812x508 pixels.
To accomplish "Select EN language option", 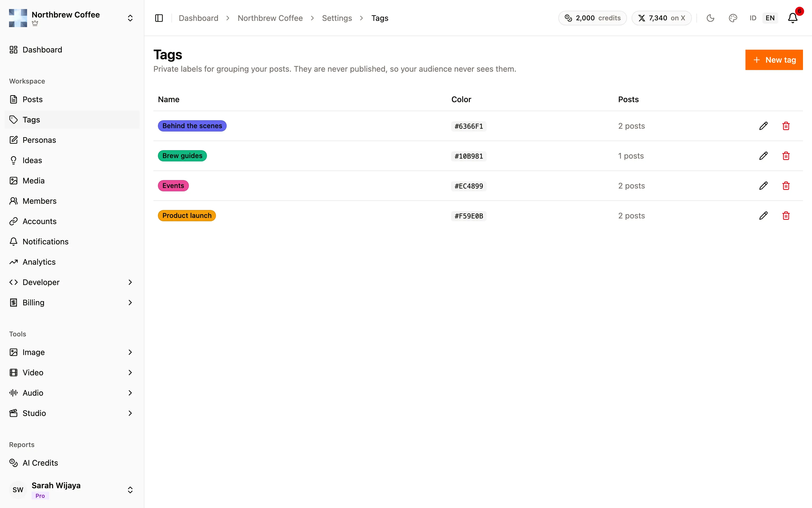I will (x=770, y=18).
